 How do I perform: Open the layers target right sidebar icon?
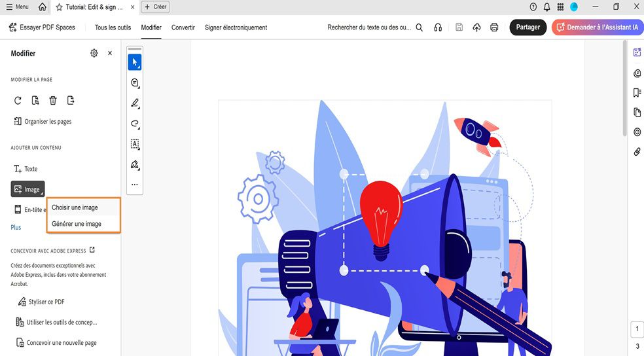pyautogui.click(x=637, y=132)
